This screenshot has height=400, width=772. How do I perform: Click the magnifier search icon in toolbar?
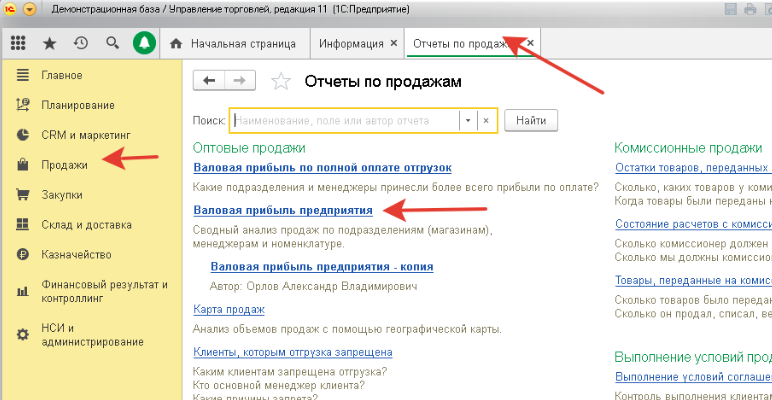coord(112,44)
